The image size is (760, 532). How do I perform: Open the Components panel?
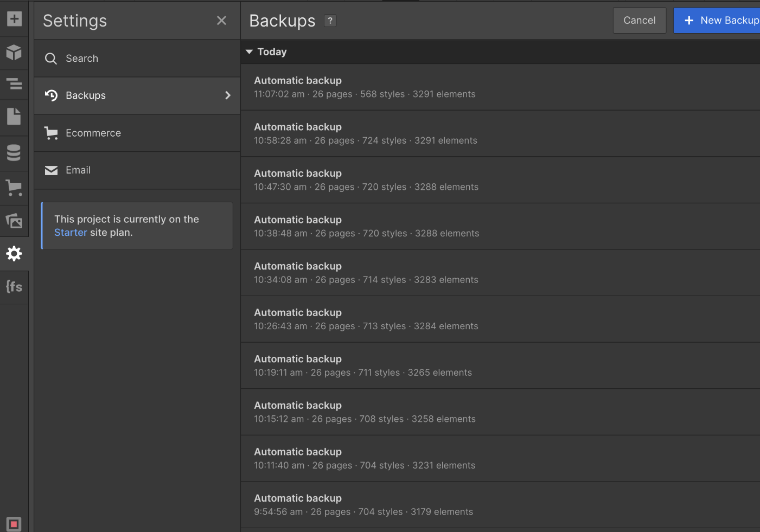pos(14,53)
